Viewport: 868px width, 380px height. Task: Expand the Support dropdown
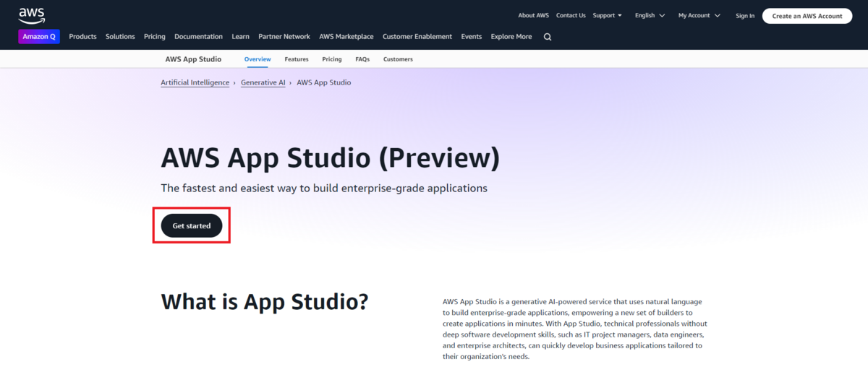[x=608, y=15]
